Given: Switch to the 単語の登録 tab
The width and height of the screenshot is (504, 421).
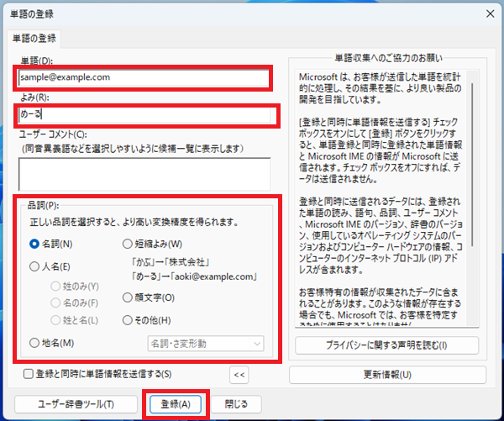Looking at the screenshot, I should pos(34,38).
